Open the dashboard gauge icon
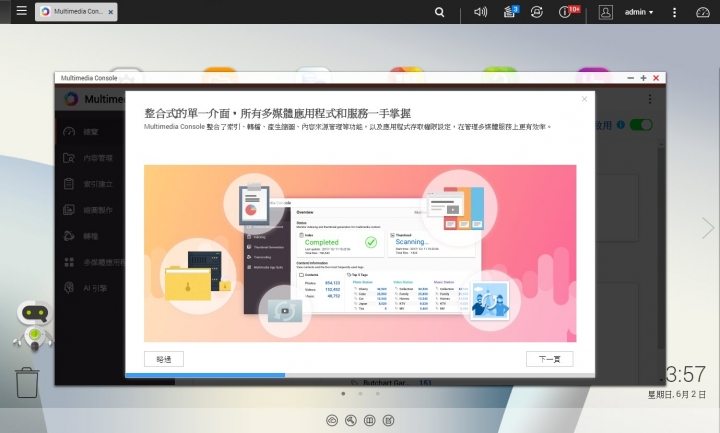Viewport: 720px width, 433px height. (703, 12)
